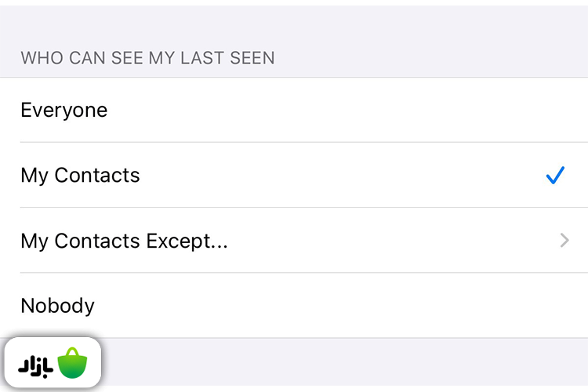Click the blue checkmark beside My Contacts
Screen dimensions: 588x392
(555, 176)
